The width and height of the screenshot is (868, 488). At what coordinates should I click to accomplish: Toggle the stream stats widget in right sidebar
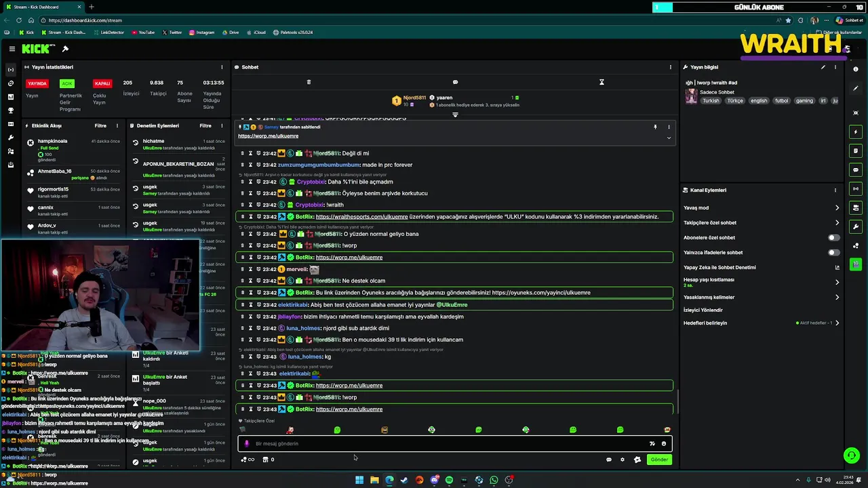pos(856,188)
